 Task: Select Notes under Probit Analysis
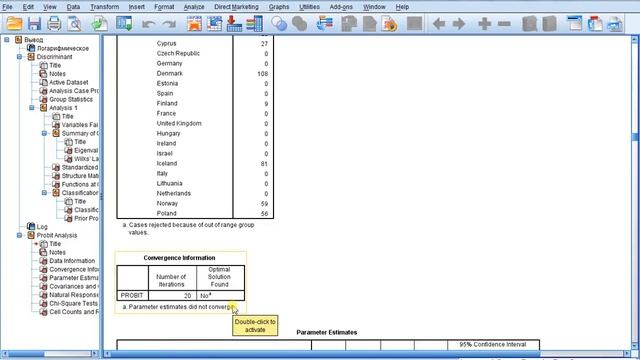point(57,252)
